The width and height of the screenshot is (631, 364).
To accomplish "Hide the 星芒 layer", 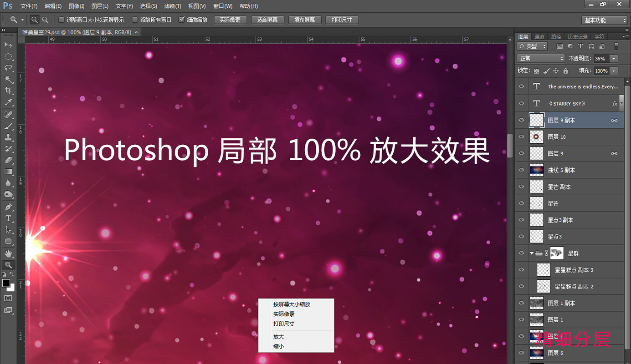I will point(522,203).
